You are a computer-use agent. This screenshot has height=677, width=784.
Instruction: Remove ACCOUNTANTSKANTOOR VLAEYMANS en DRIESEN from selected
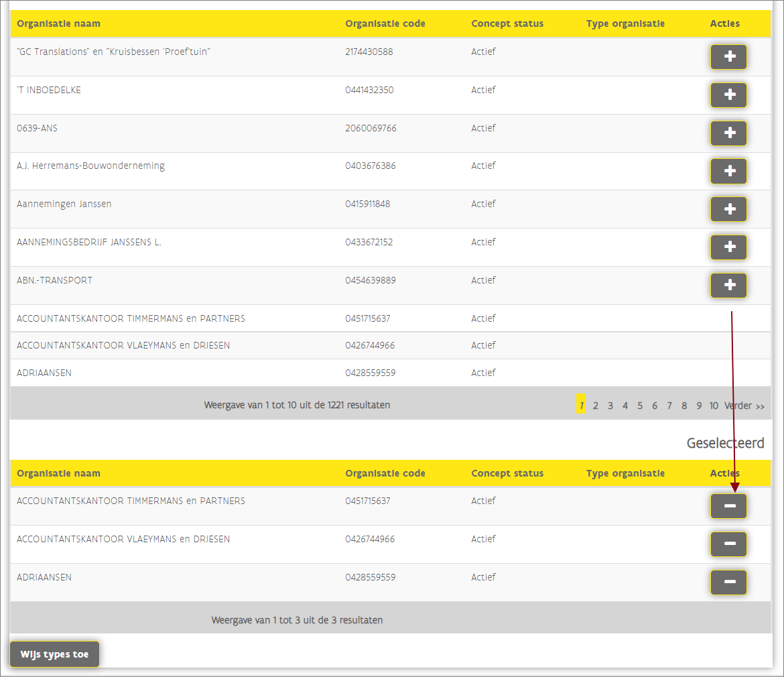click(x=728, y=544)
